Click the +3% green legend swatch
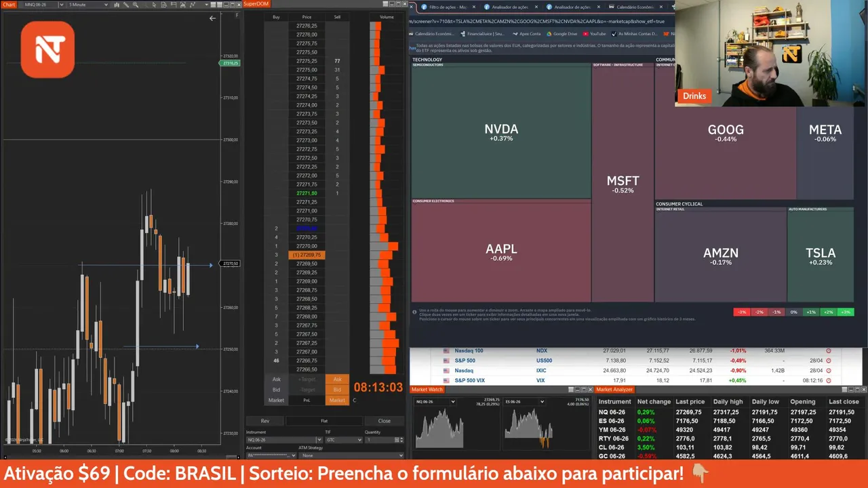Screen dimensions: 868x488 845,312
